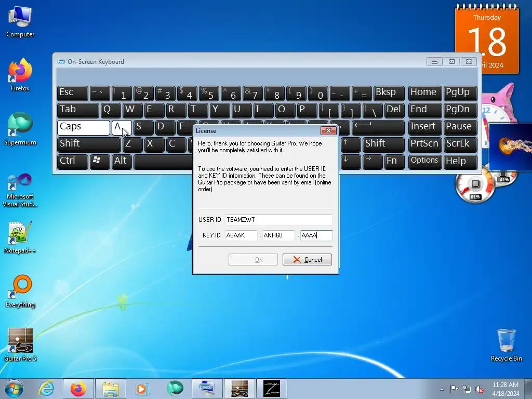Image resolution: width=532 pixels, height=399 pixels.
Task: Switch to the Z app taskbar button
Action: [x=271, y=389]
